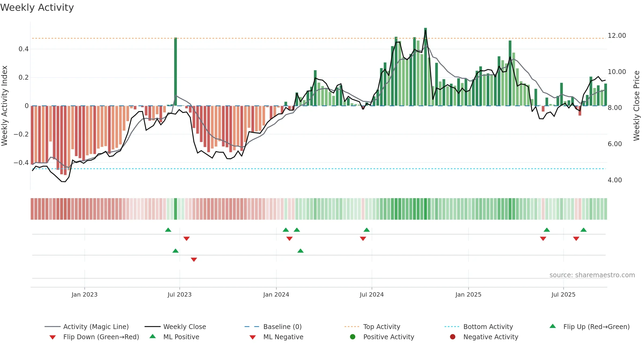Click the −0.4 left axis tick label
The height and width of the screenshot is (362, 644).
point(21,163)
